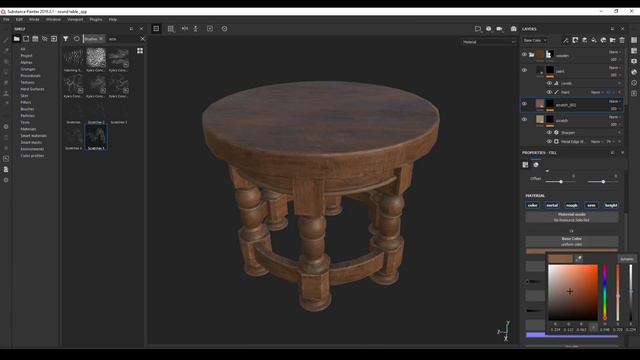Select the Paint brush tool in left toolbar
The image size is (640, 360).
click(6, 40)
